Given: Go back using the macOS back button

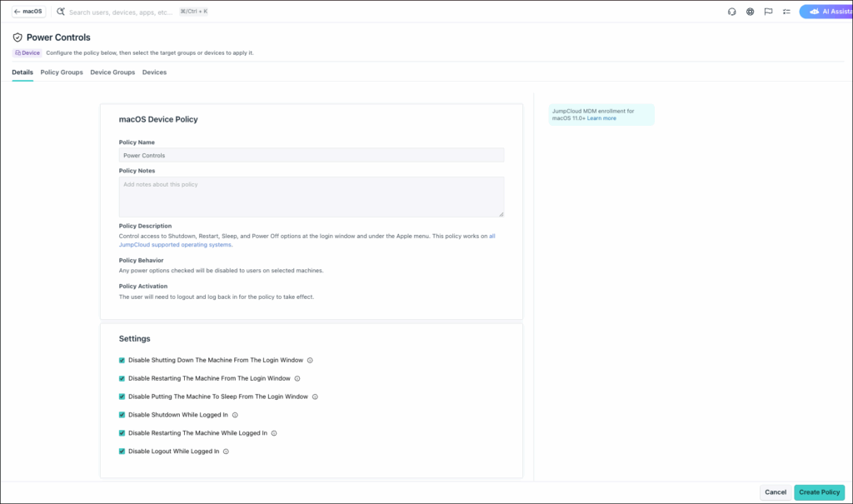Looking at the screenshot, I should click(28, 12).
